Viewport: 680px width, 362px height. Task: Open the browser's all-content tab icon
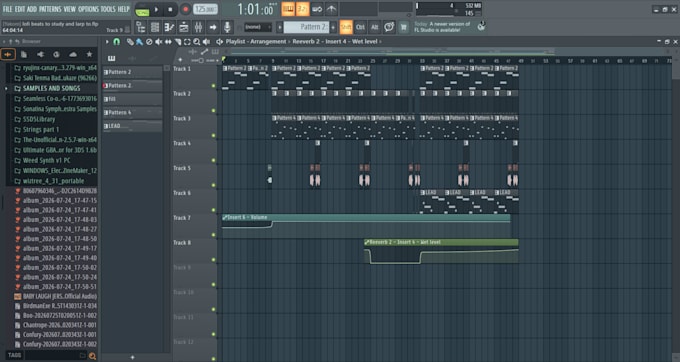point(8,54)
